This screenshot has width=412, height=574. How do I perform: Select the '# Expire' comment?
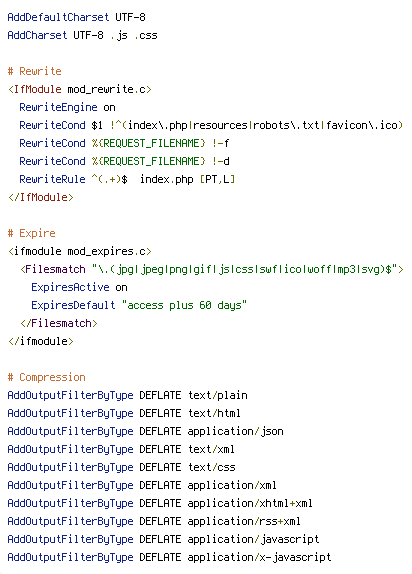click(31, 233)
